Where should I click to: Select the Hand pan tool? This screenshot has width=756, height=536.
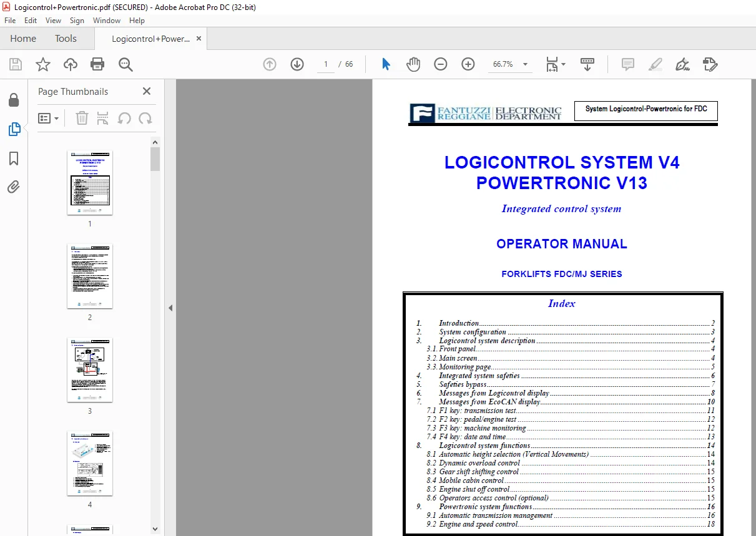point(413,64)
